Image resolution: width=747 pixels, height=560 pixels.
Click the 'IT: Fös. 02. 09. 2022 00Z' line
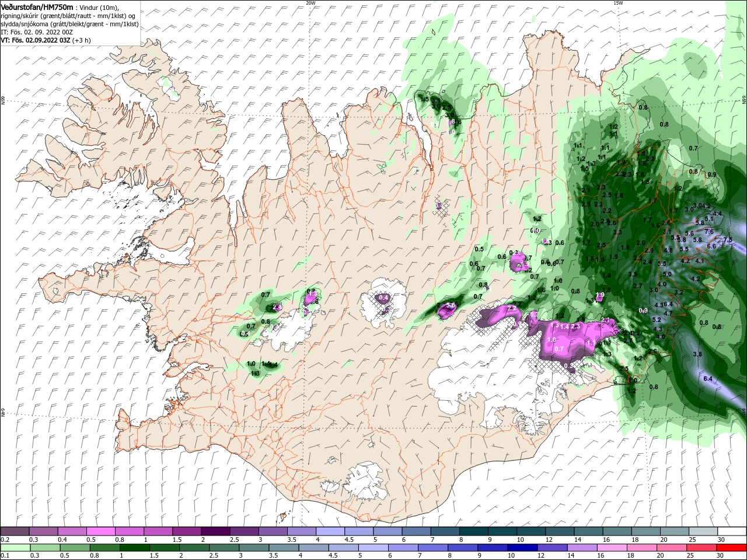pyautogui.click(x=37, y=32)
